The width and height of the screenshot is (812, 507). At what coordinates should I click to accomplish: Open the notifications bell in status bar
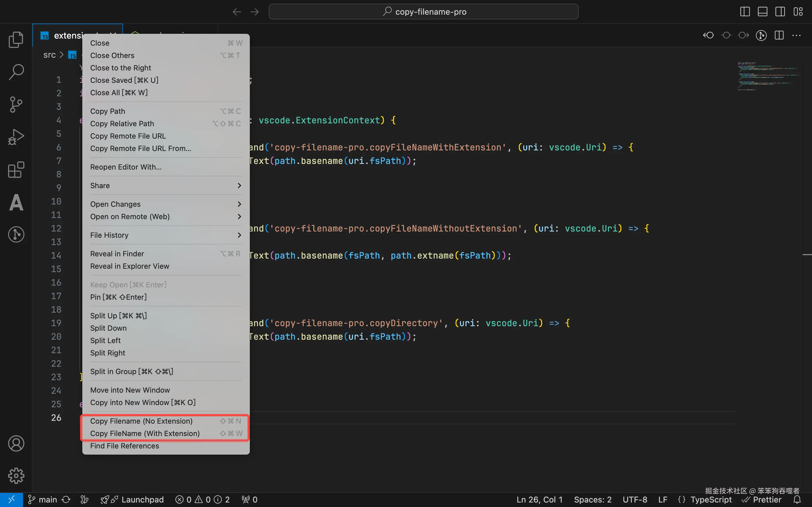(797, 500)
